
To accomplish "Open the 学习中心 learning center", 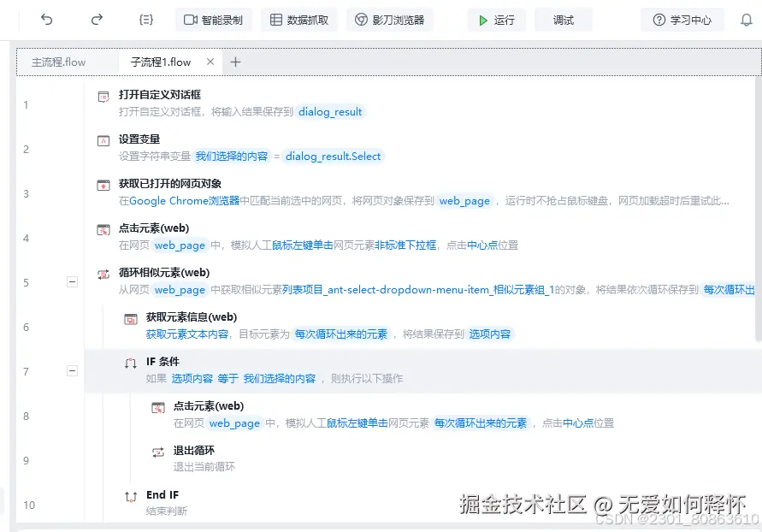I will (682, 19).
